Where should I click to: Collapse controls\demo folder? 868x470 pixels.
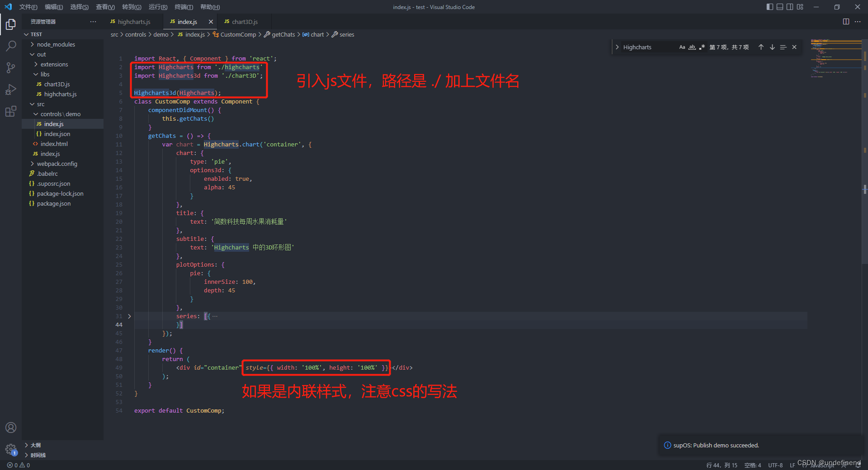pos(62,114)
